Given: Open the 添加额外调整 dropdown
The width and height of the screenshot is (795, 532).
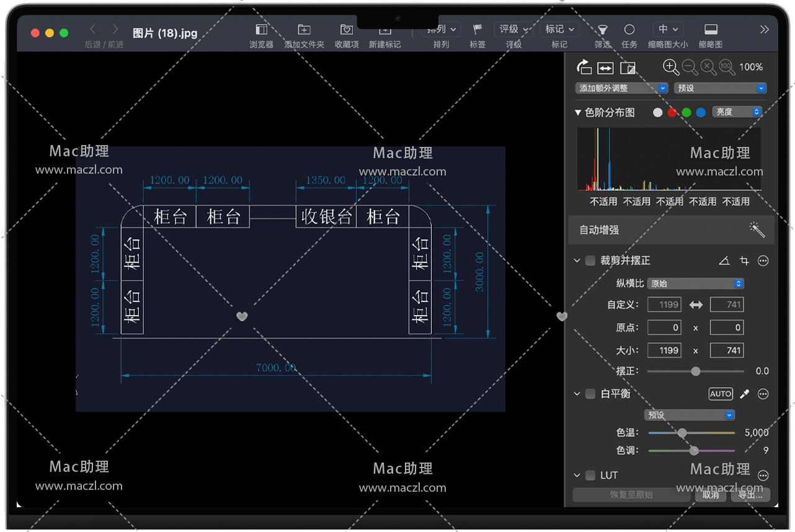Looking at the screenshot, I should click(622, 88).
